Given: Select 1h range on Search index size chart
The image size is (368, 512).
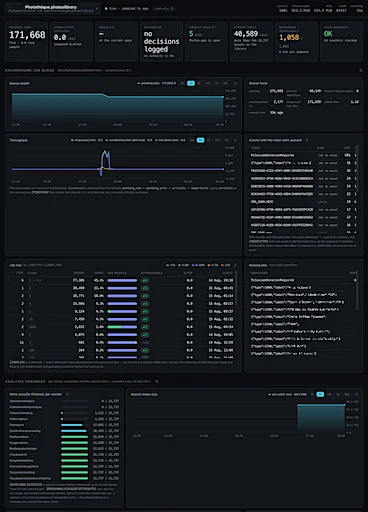Looking at the screenshot, I should pos(312,394).
